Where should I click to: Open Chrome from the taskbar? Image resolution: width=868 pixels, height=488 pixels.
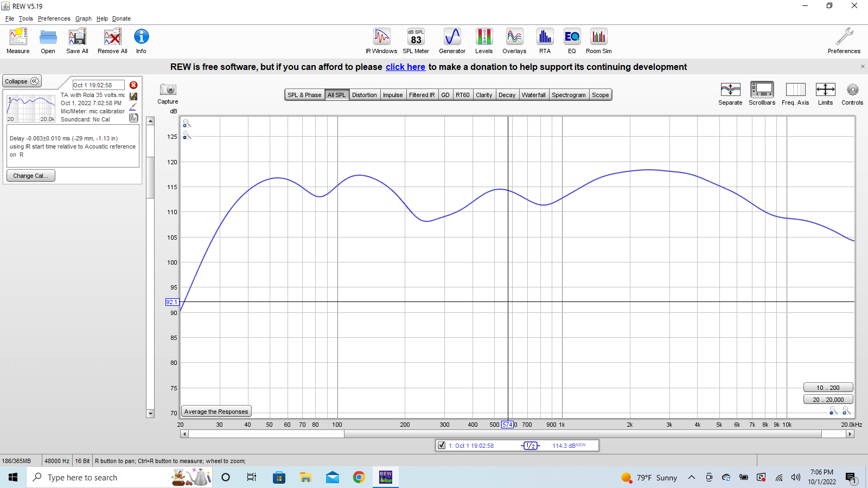tap(359, 477)
